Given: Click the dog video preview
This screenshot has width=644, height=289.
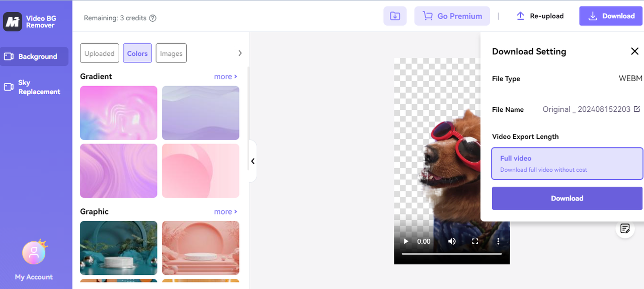Looking at the screenshot, I should click(452, 161).
